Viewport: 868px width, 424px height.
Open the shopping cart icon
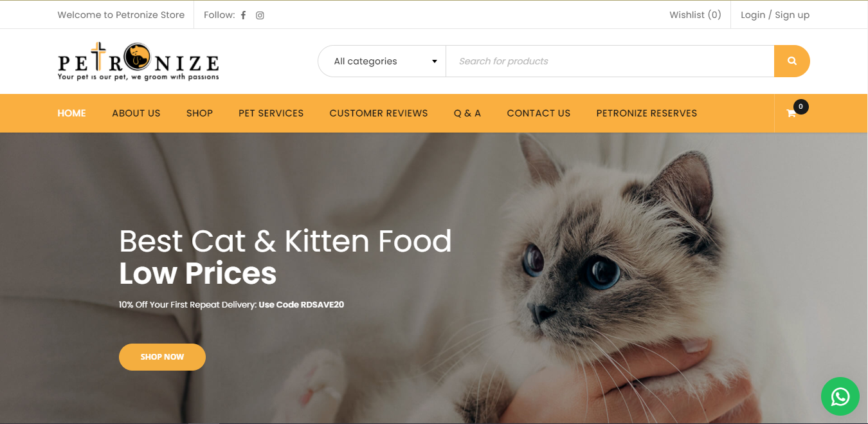pyautogui.click(x=791, y=114)
